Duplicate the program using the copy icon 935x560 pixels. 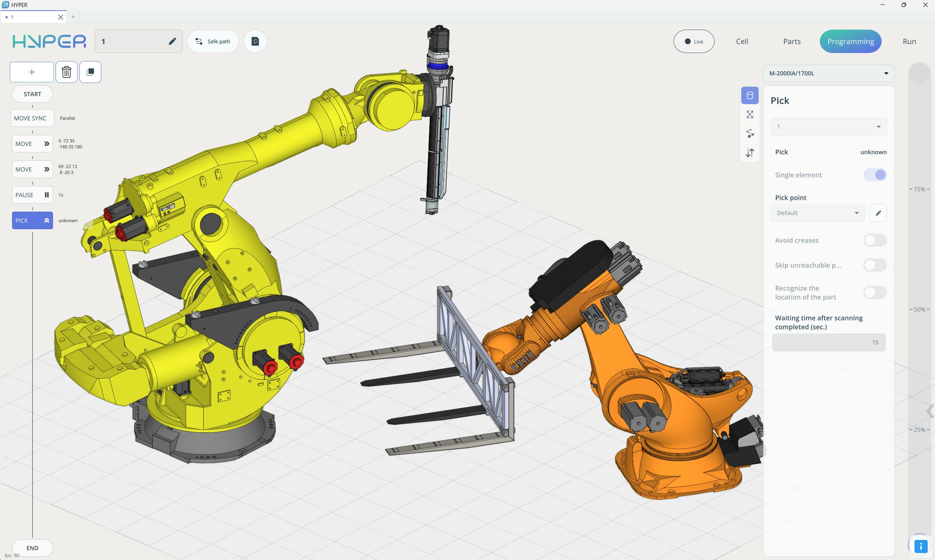(90, 72)
